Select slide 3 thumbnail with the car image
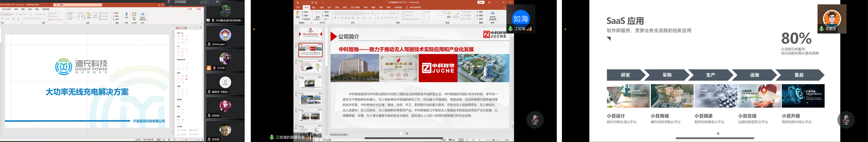This screenshot has height=142, width=868. tap(310, 66)
